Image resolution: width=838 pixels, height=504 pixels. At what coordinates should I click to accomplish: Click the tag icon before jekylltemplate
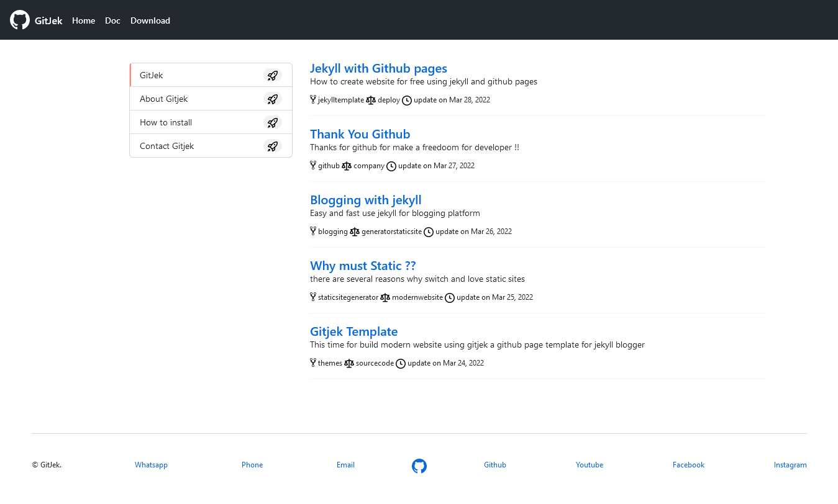[312, 99]
